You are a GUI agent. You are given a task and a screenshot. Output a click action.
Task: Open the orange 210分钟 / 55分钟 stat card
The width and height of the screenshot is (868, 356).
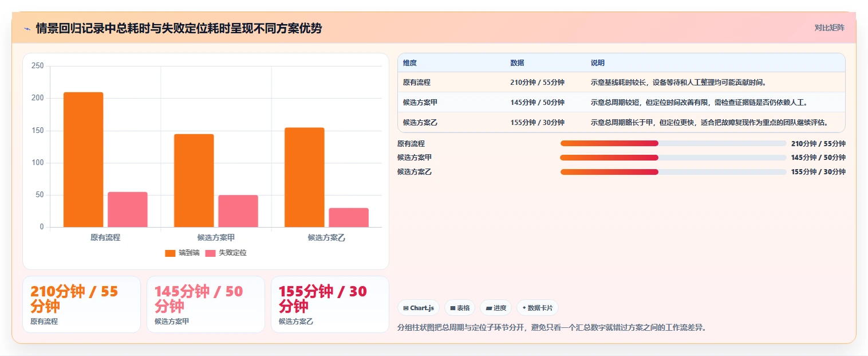click(81, 304)
